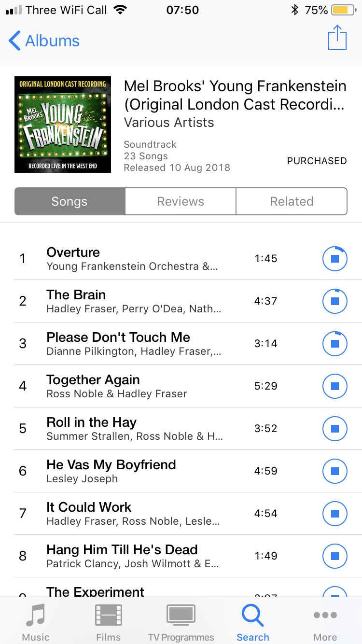362x644 pixels.
Task: Select the Search tab in bottom bar
Action: [x=253, y=622]
